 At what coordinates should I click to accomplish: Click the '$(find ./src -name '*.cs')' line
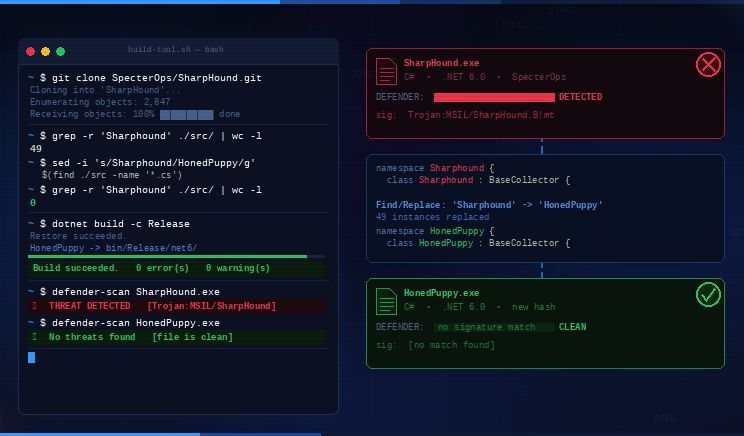112,175
